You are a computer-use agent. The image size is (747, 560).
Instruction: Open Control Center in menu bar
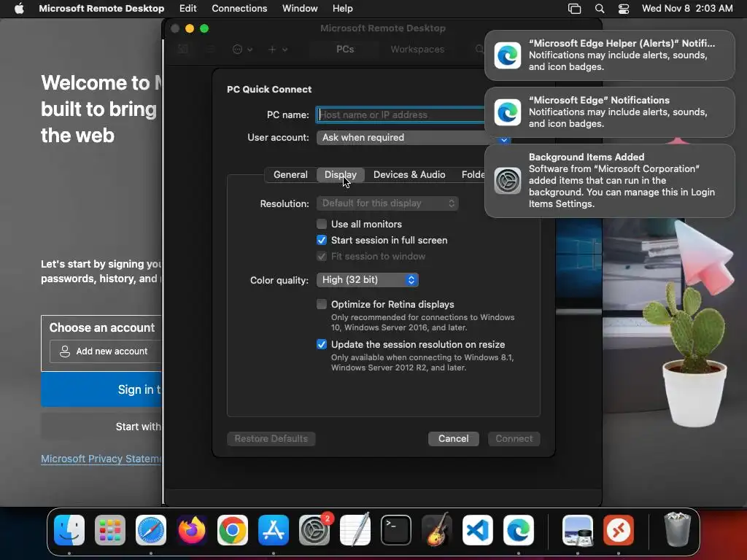(x=624, y=9)
